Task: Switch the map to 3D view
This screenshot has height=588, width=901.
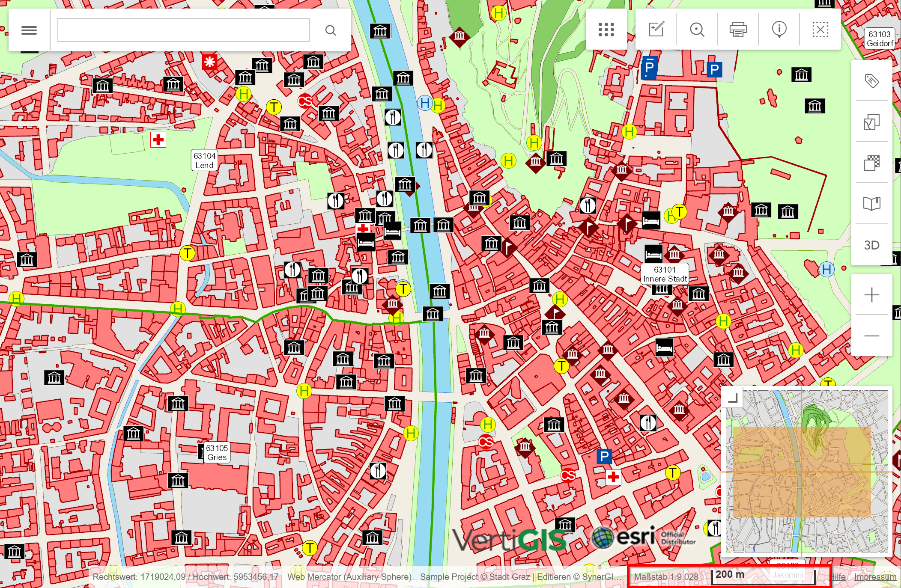Action: 871,245
